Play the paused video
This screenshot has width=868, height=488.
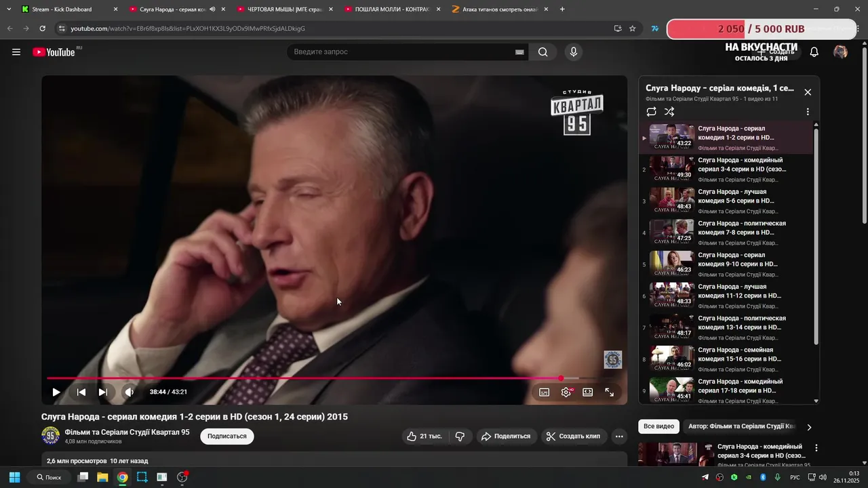coord(56,392)
